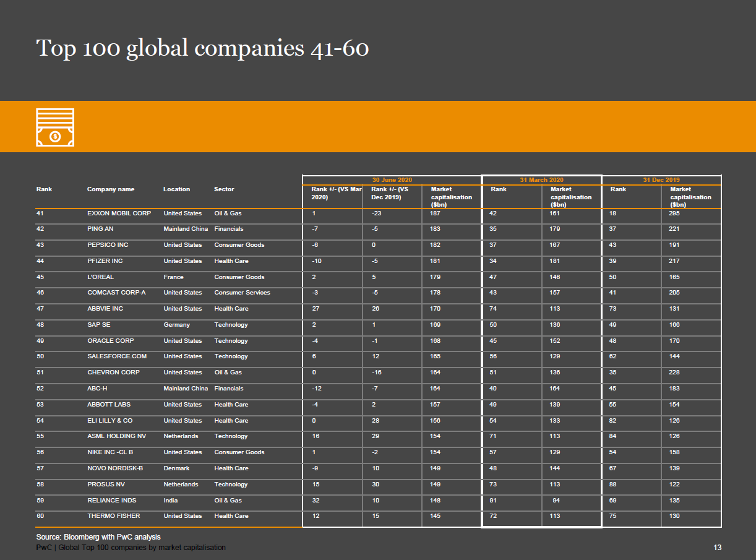Select the EXXON MOBIL CORP company name

[x=119, y=213]
